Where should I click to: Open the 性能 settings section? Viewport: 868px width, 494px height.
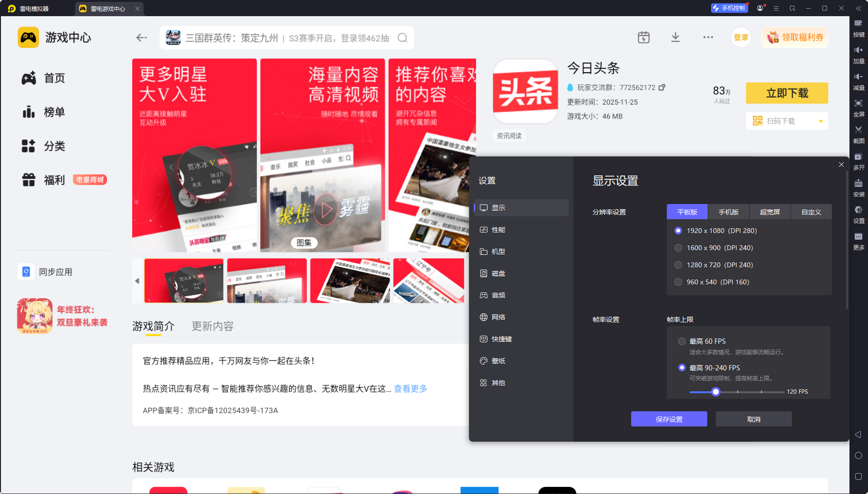click(x=498, y=230)
